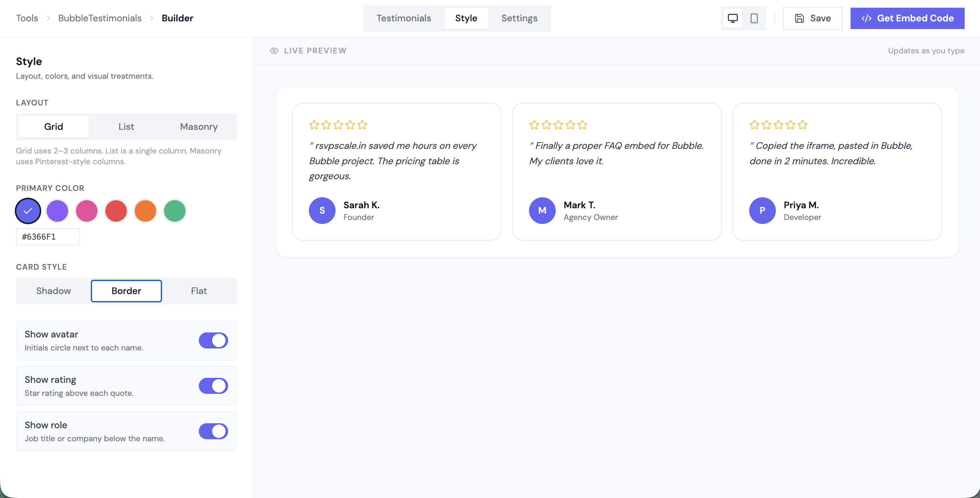
Task: Click the 'Founder' role text
Action: click(x=358, y=217)
